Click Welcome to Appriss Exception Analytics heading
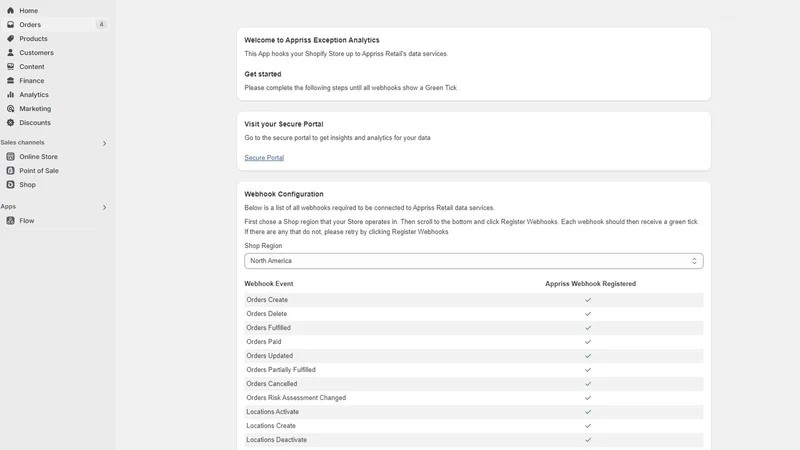The image size is (800, 450). click(x=312, y=40)
